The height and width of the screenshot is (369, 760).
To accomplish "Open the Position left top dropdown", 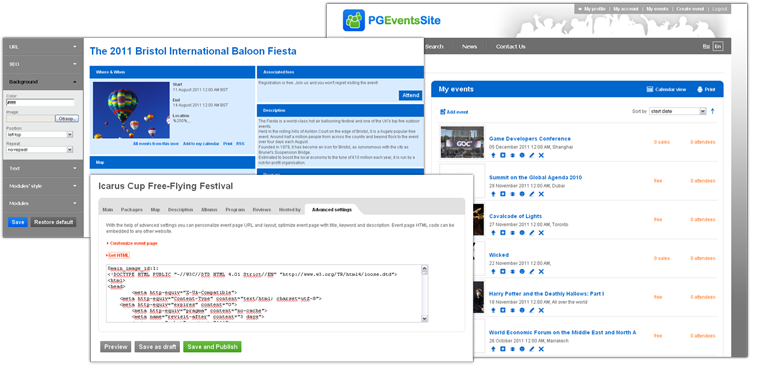I will [40, 134].
